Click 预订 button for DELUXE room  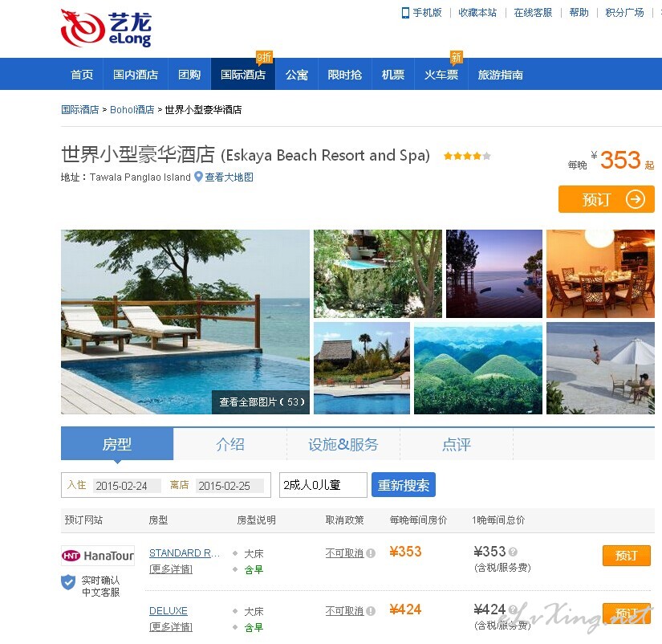[626, 613]
